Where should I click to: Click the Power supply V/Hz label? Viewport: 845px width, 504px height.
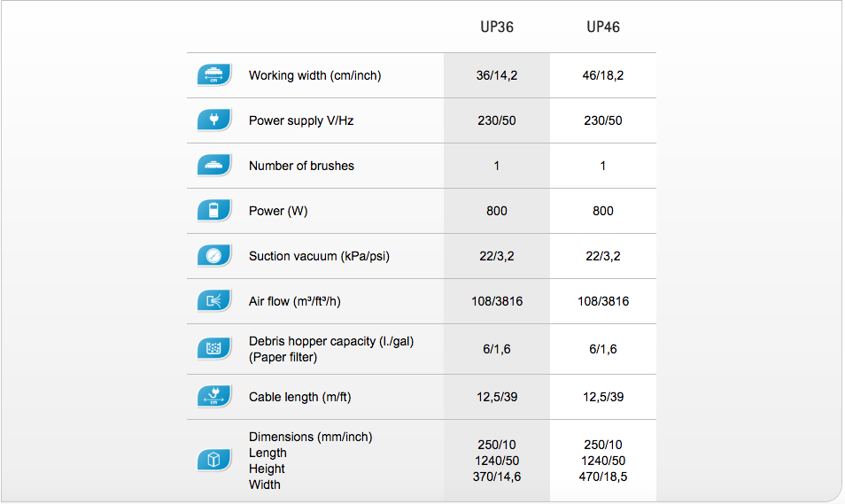click(301, 120)
